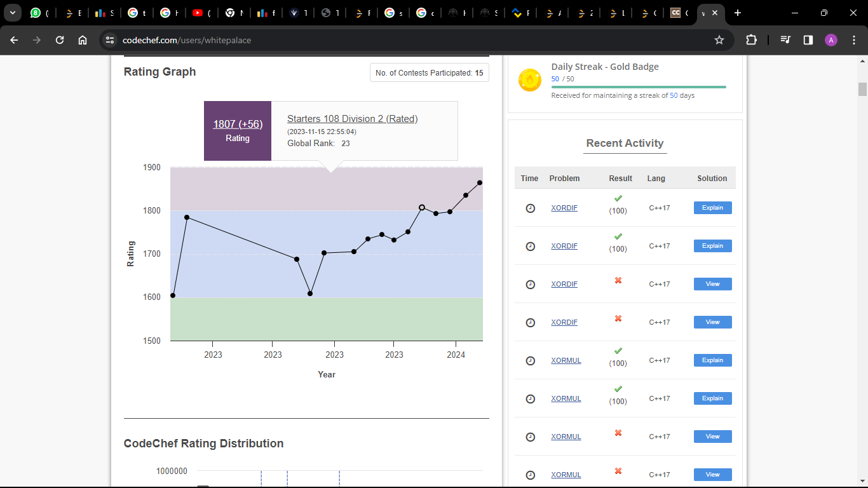Click the clock icon in the top XORDIF row
The image size is (868, 488).
(531, 208)
